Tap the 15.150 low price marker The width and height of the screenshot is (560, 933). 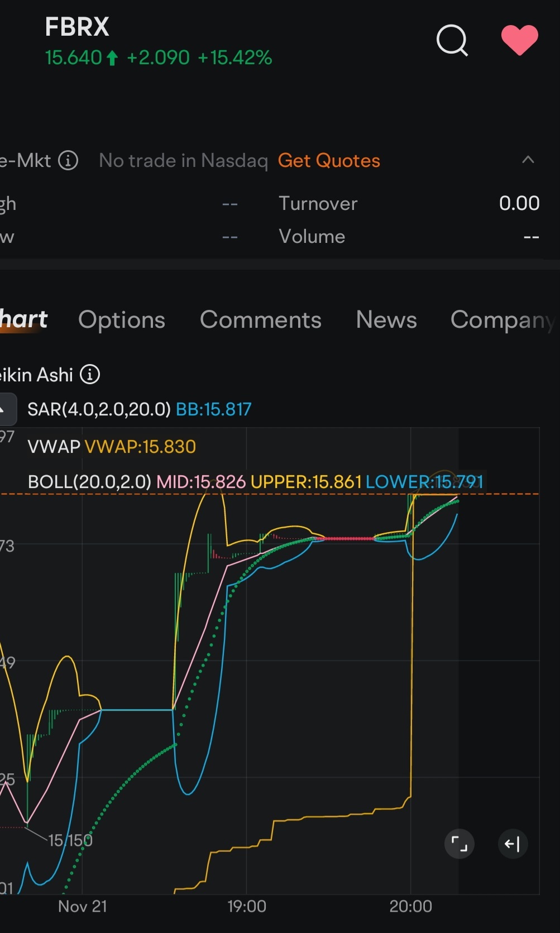[70, 840]
